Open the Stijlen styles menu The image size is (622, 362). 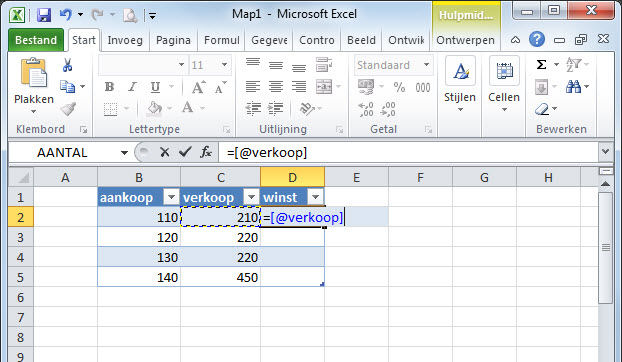coord(460,85)
